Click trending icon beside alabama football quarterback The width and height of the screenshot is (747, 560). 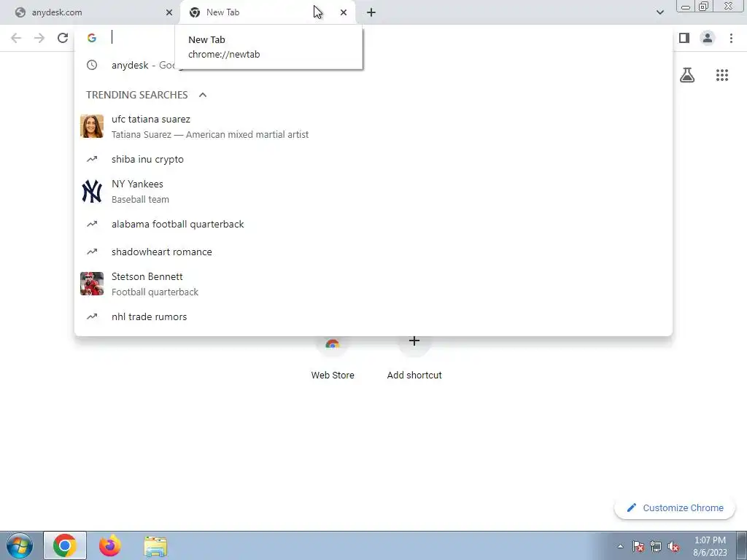pos(92,224)
